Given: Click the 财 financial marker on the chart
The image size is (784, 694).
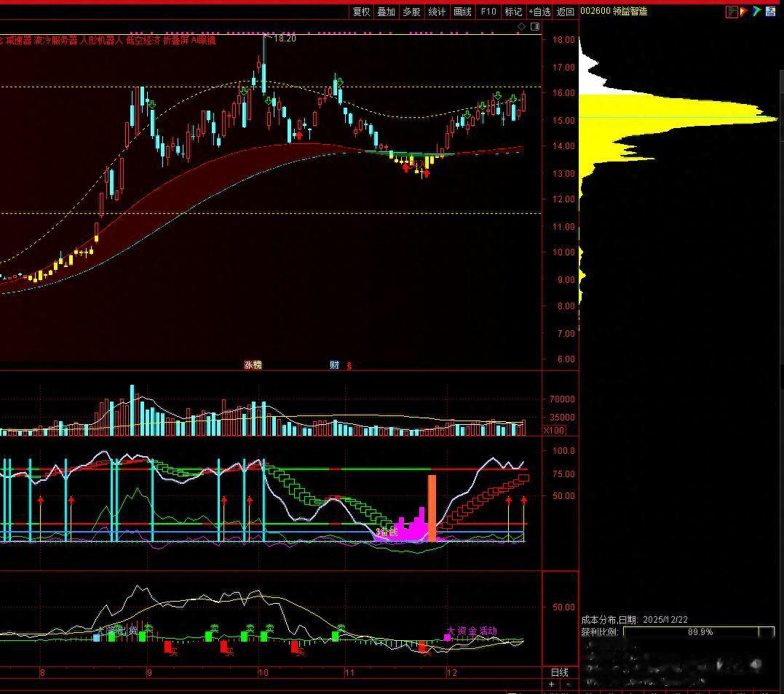Looking at the screenshot, I should 335,364.
